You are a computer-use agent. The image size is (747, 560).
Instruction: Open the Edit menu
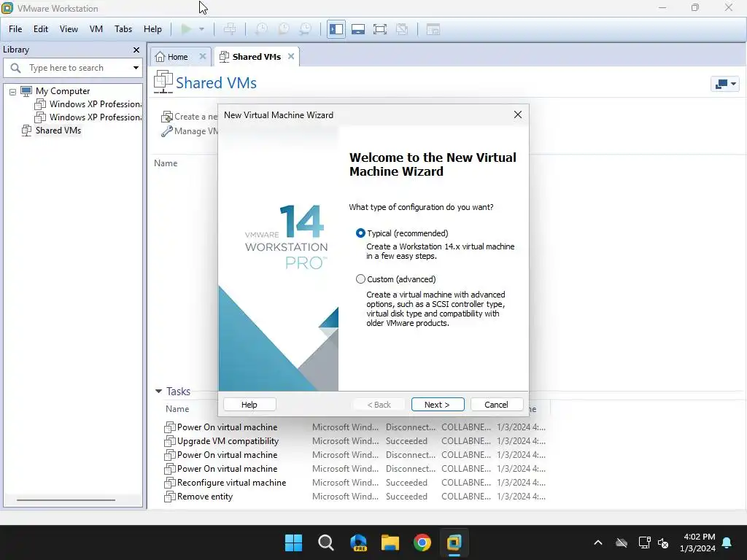(41, 29)
